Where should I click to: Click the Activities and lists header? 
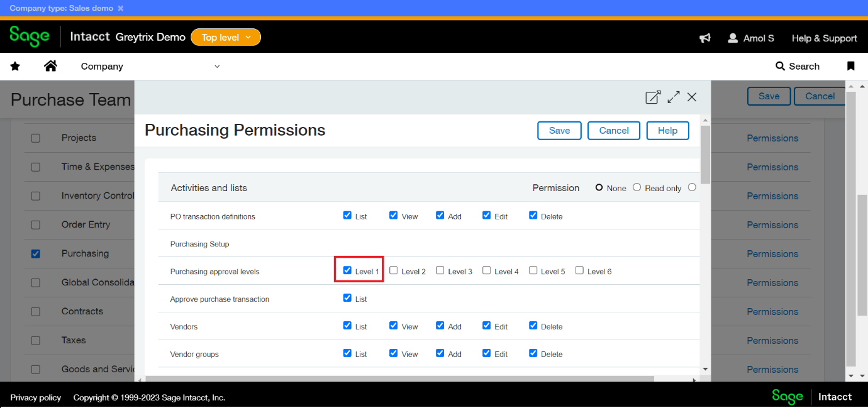click(x=209, y=188)
